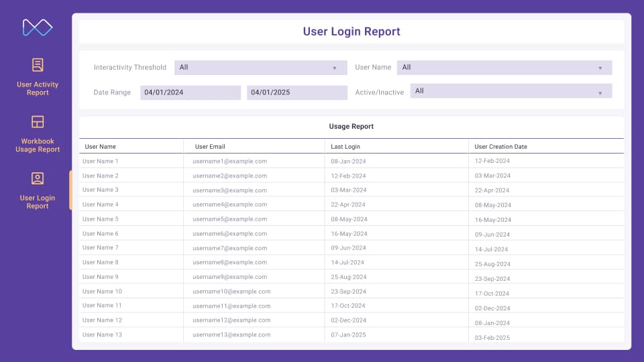Click Date Range filter label
The image size is (644, 362).
(x=112, y=93)
